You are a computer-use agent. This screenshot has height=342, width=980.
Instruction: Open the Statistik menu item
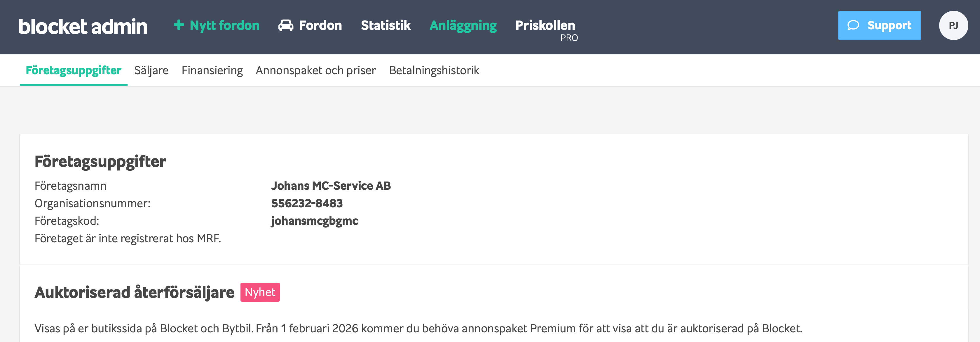click(386, 25)
